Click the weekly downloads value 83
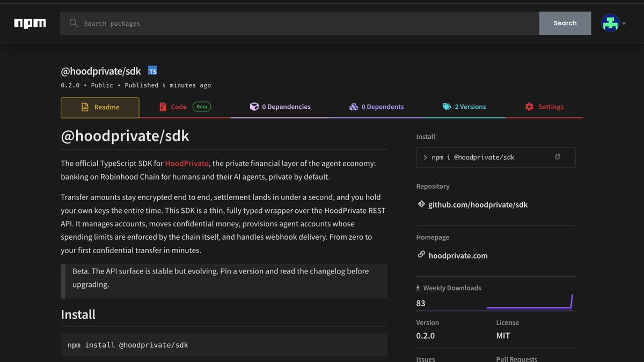The height and width of the screenshot is (362, 644). point(421,304)
